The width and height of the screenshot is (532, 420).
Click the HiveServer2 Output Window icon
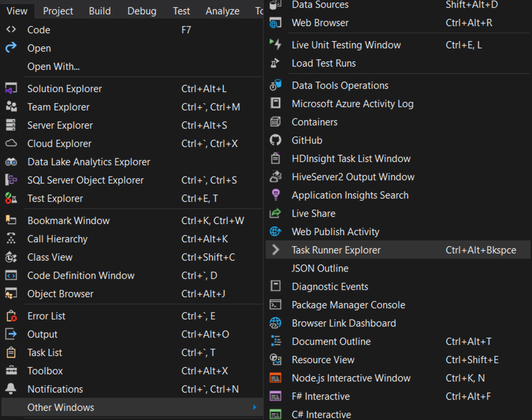click(x=275, y=177)
